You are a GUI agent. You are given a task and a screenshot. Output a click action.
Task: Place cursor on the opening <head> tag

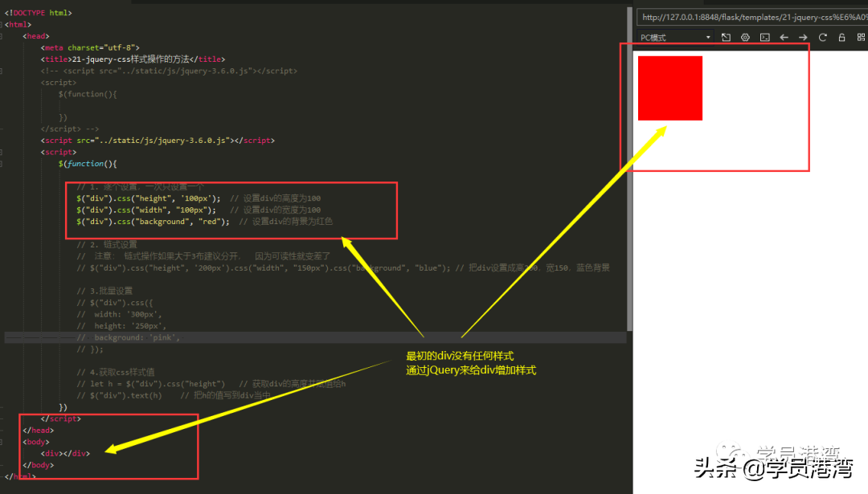pos(36,36)
